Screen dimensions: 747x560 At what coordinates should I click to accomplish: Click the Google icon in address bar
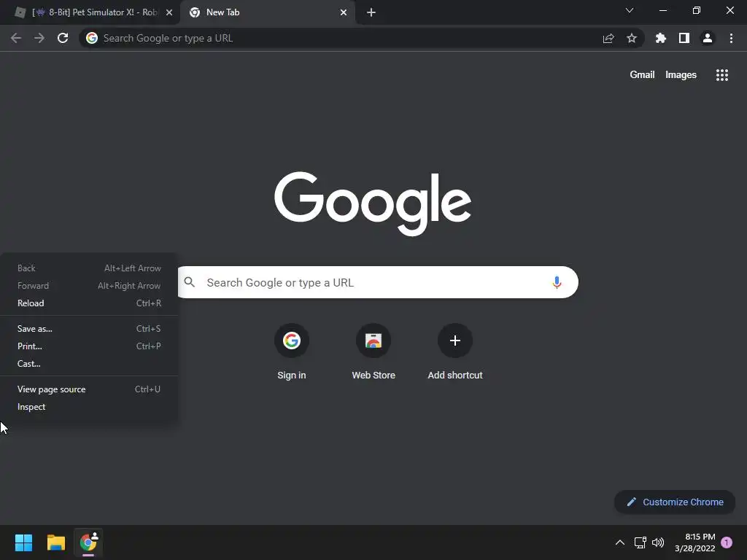(x=92, y=38)
